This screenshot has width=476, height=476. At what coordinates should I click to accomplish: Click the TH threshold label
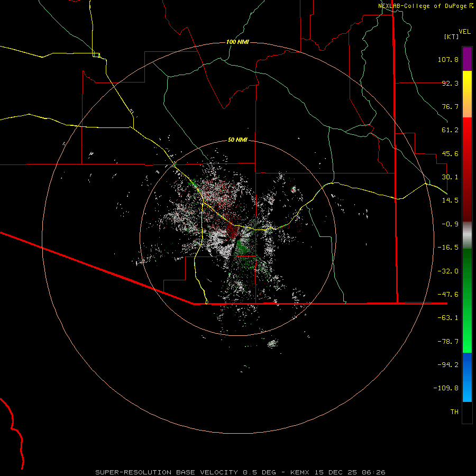tap(454, 412)
